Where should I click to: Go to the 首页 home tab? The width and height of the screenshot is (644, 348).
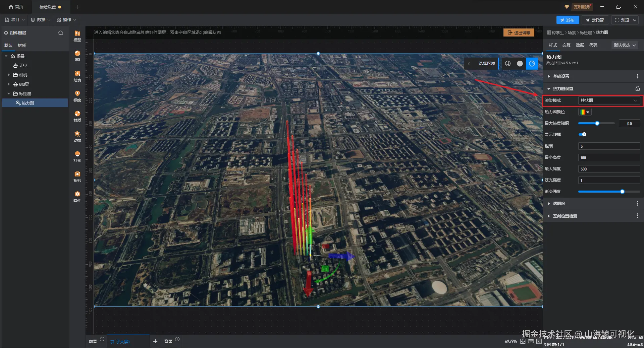16,7
